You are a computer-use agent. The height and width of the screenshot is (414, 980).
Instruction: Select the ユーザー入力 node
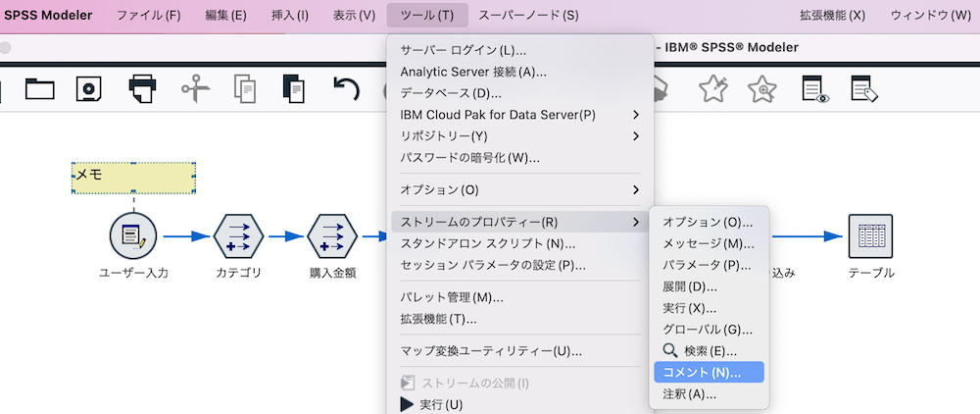click(x=133, y=236)
